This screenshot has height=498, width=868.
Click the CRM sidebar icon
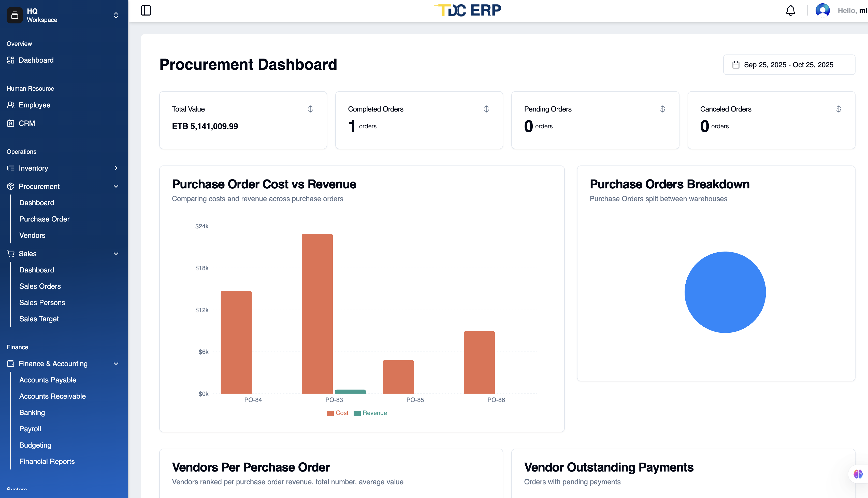11,123
